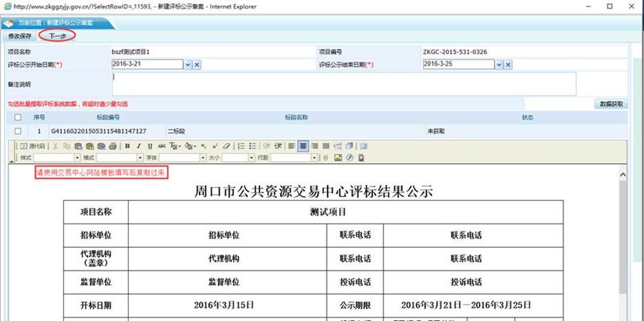Screen dimensions: 644x321
Task: Click the Italic formatting icon
Action: [x=139, y=146]
